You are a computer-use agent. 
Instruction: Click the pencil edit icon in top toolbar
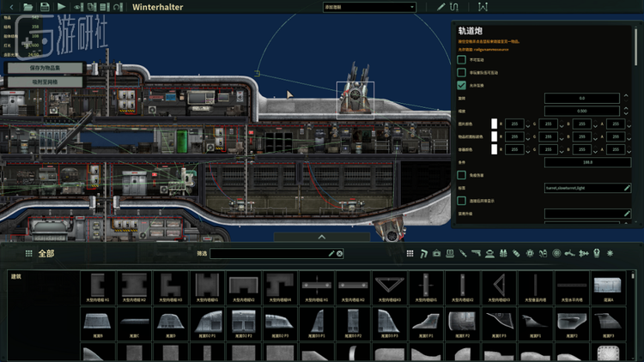click(440, 7)
